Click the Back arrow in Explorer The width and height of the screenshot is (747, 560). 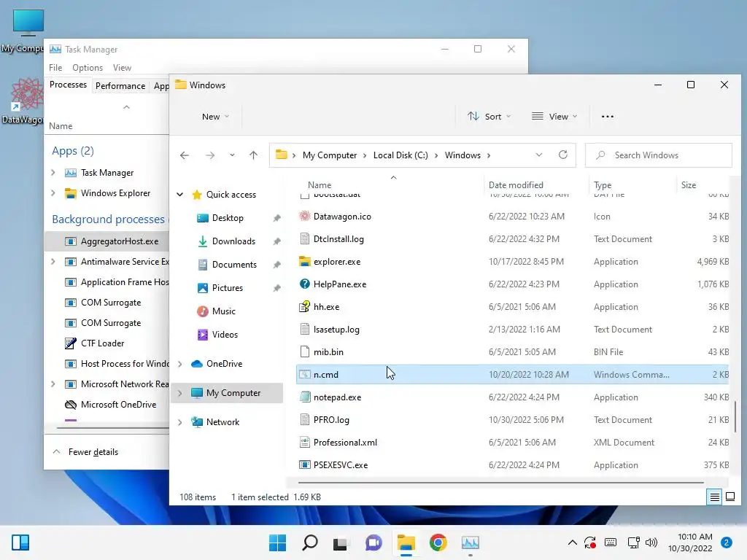[x=185, y=155]
